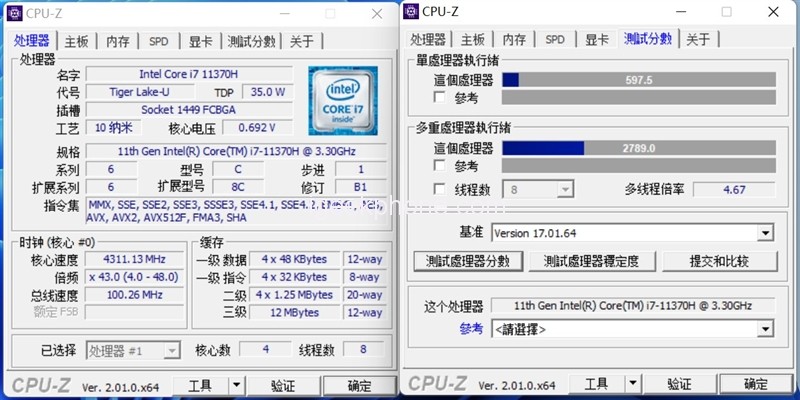Enable 参考 checkbox under single-thread score

click(x=440, y=98)
